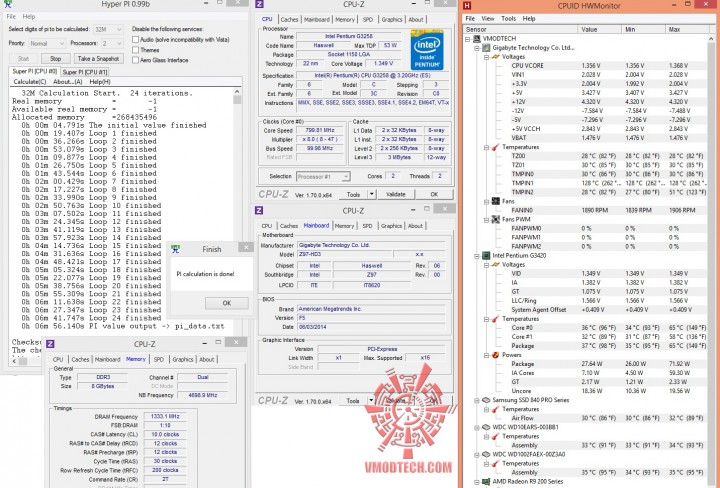The height and width of the screenshot is (488, 720).
Task: Open the Priority Normal dropdown
Action: coord(47,44)
